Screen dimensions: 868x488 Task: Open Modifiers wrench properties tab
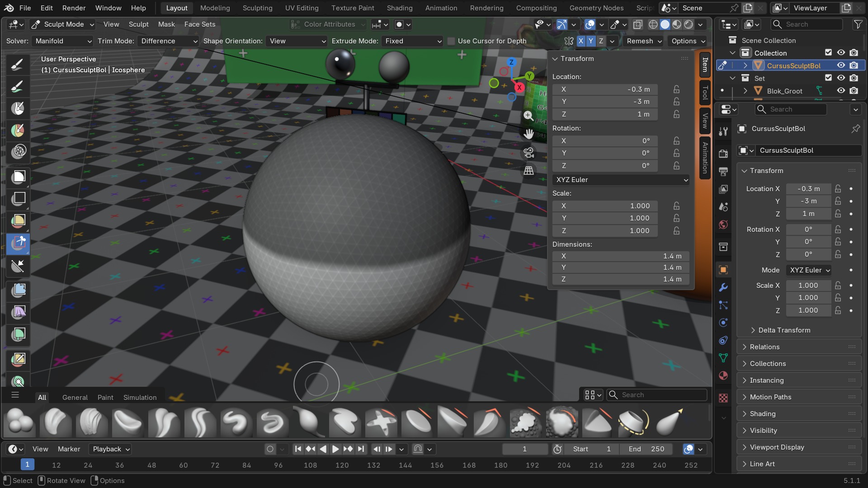(x=723, y=287)
